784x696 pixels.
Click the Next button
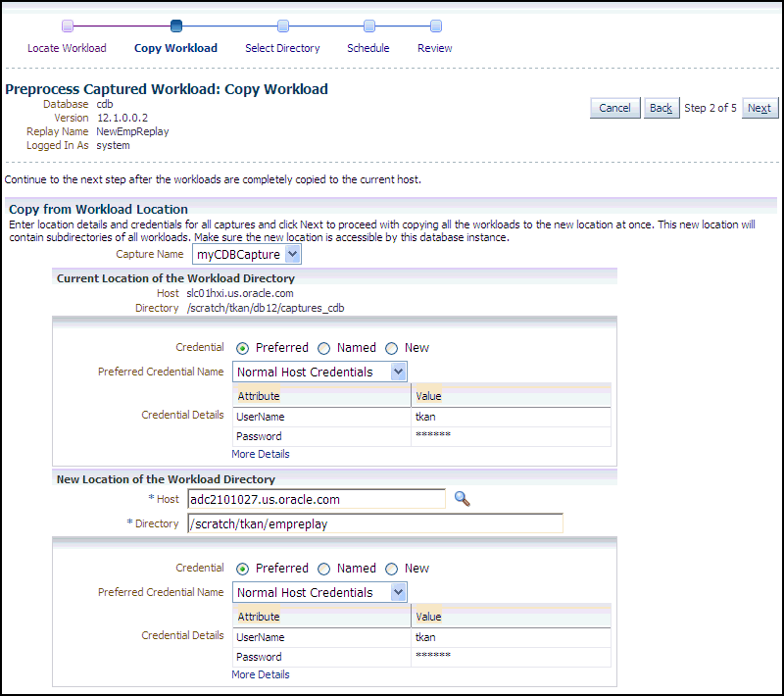pos(759,108)
